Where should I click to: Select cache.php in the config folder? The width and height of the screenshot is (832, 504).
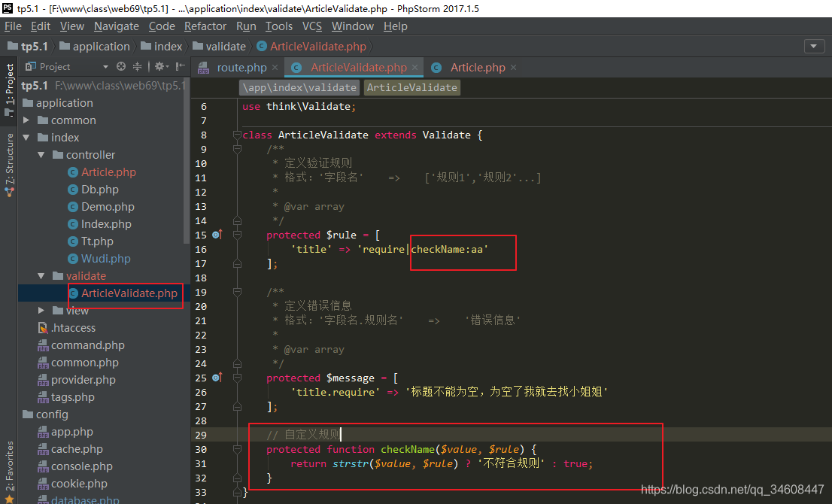point(71,449)
